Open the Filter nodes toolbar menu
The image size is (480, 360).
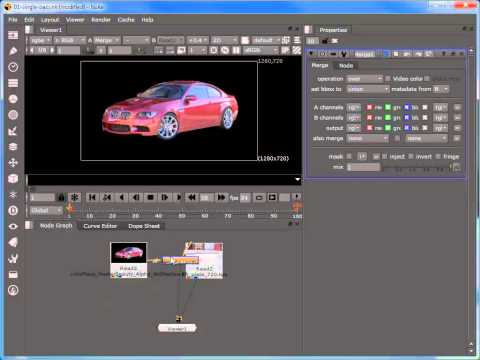13,115
